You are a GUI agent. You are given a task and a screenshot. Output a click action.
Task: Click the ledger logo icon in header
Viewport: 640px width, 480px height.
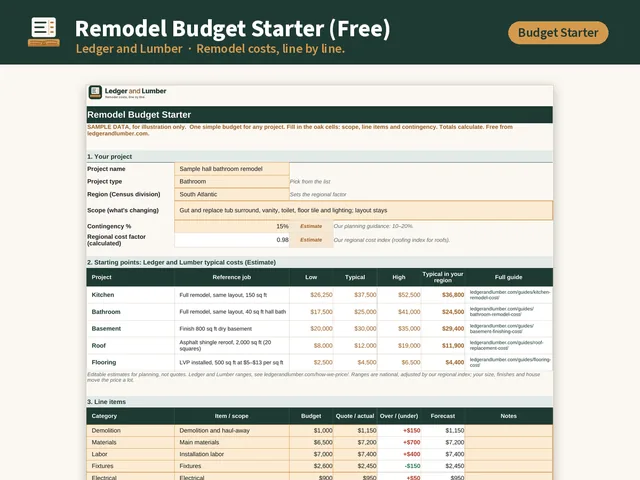[44, 31]
